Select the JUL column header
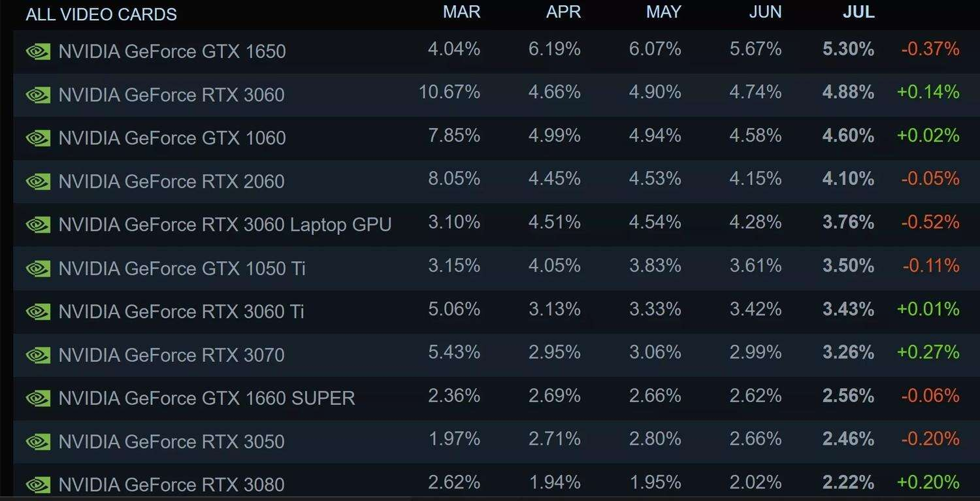The height and width of the screenshot is (501, 980). coord(858,12)
